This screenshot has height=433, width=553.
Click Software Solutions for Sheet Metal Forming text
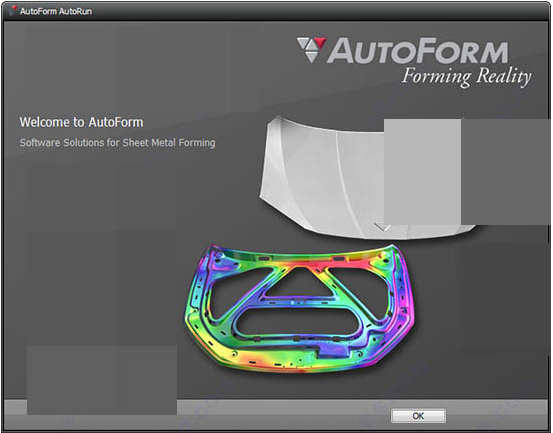point(117,143)
